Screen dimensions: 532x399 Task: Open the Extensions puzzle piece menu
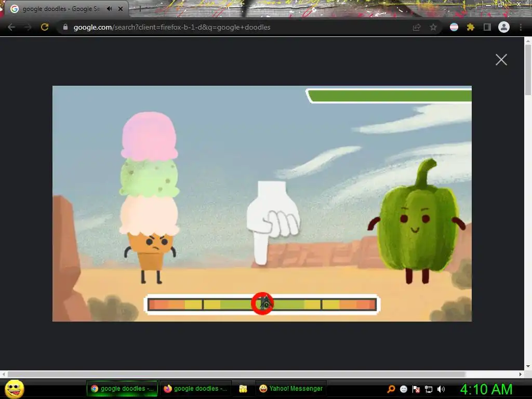pyautogui.click(x=471, y=27)
